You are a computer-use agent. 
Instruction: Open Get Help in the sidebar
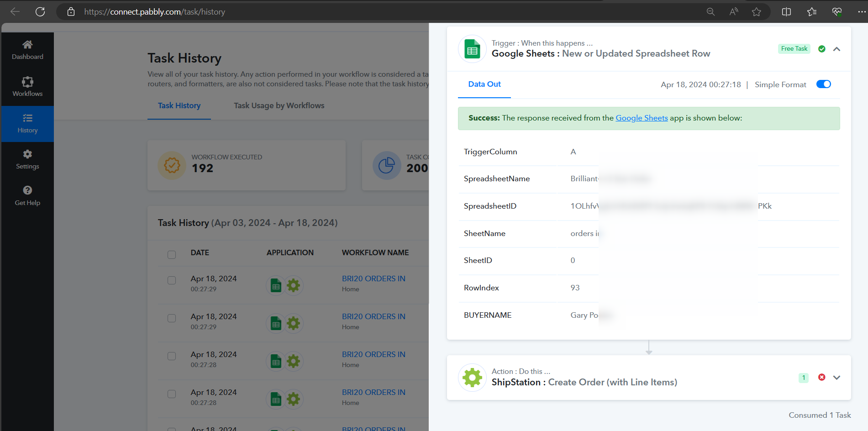[27, 196]
